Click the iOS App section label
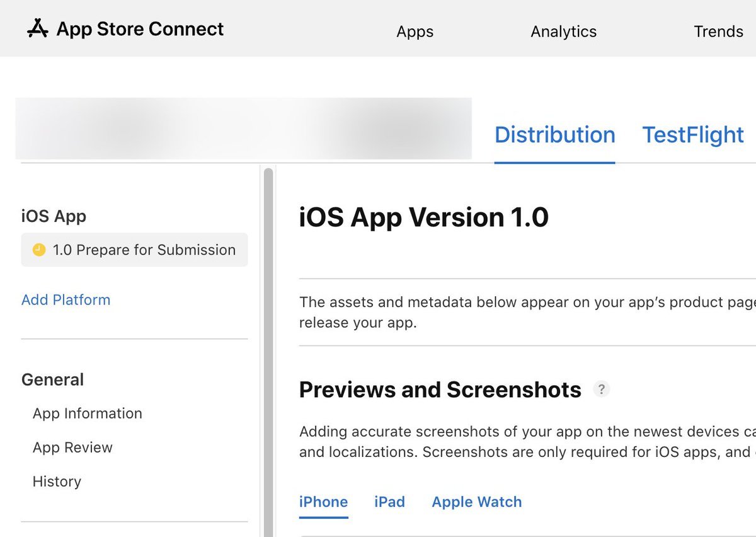Screen dimensions: 756x537 [x=54, y=216]
